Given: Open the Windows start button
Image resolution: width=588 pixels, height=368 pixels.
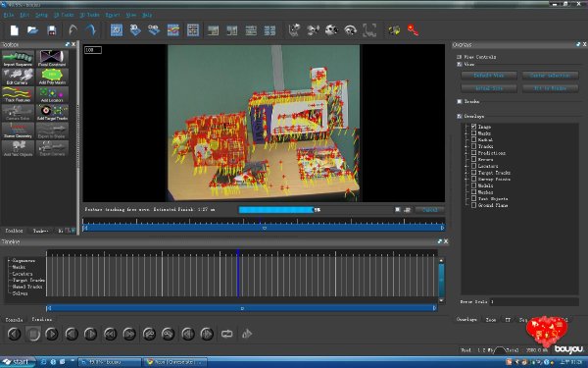Looking at the screenshot, I should (18, 361).
